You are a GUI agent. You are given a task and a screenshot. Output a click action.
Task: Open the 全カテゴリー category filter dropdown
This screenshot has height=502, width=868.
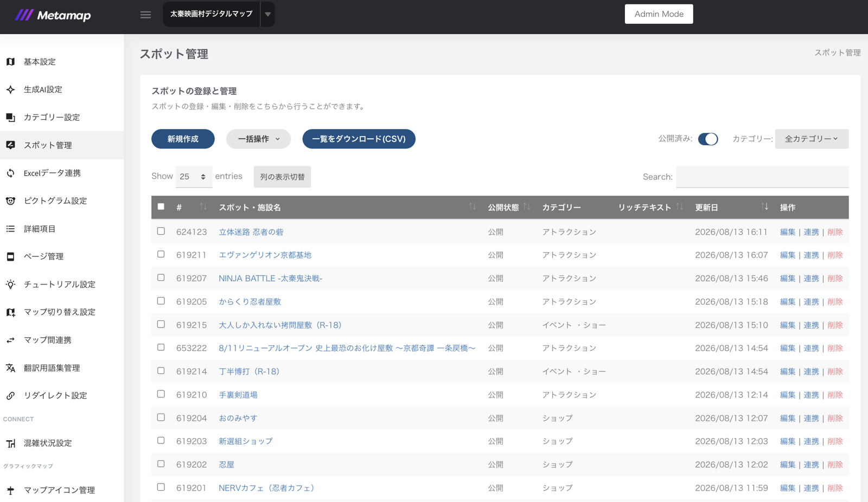(812, 139)
